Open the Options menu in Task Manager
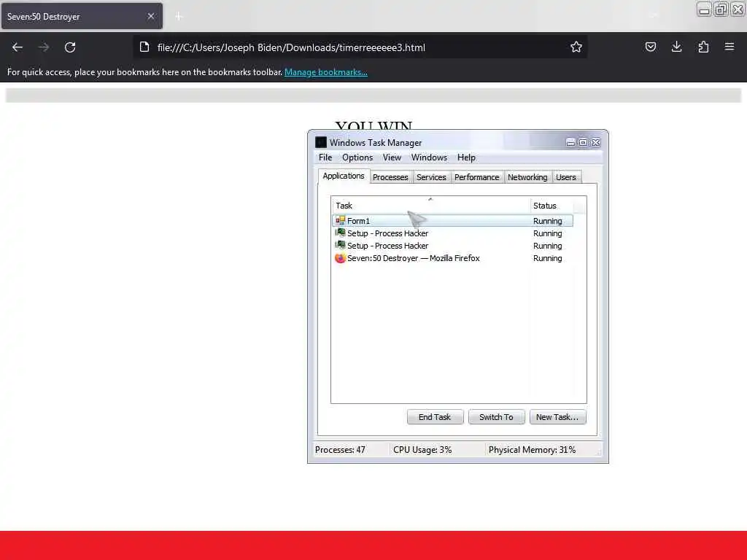Image resolution: width=747 pixels, height=560 pixels. [x=357, y=157]
